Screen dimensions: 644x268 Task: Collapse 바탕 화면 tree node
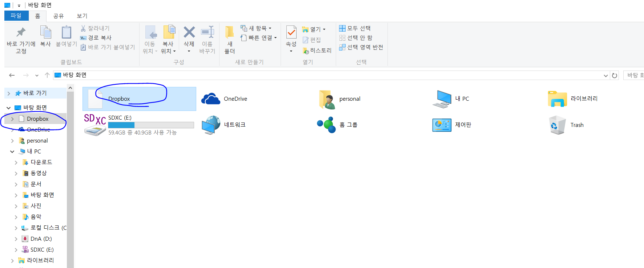pyautogui.click(x=9, y=108)
